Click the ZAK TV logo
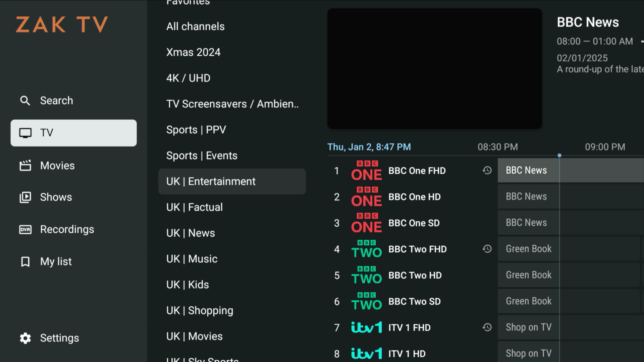 tap(62, 25)
